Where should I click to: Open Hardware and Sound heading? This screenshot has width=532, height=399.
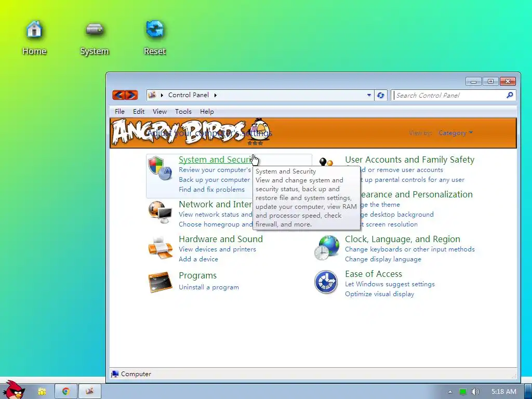(x=220, y=239)
